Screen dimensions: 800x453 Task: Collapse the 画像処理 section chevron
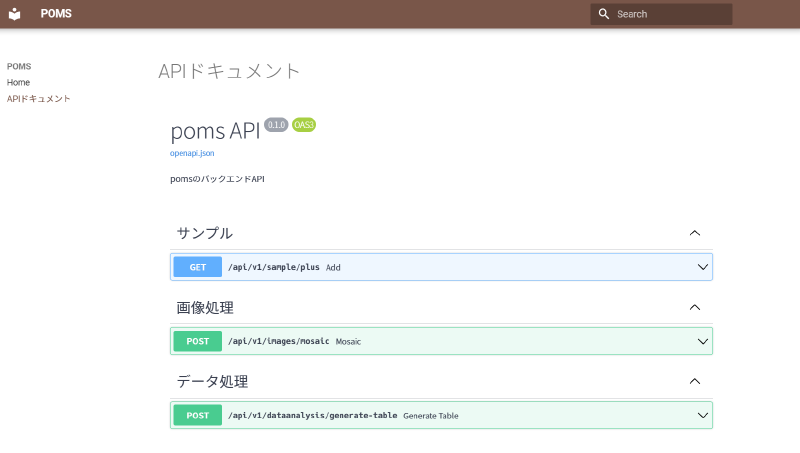pos(695,308)
